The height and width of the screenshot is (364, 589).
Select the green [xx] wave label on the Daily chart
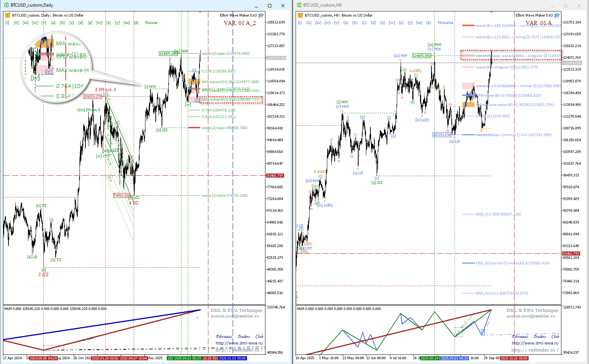(x=126, y=23)
